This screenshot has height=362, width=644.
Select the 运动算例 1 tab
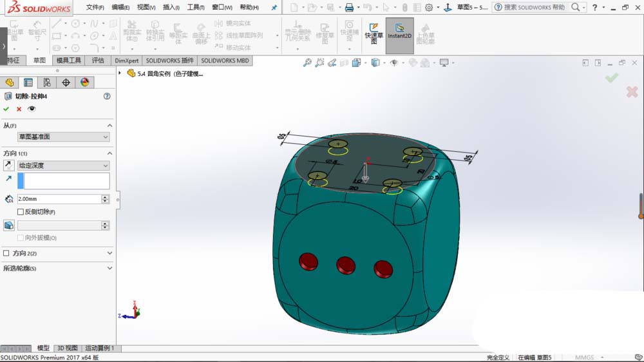point(99,348)
